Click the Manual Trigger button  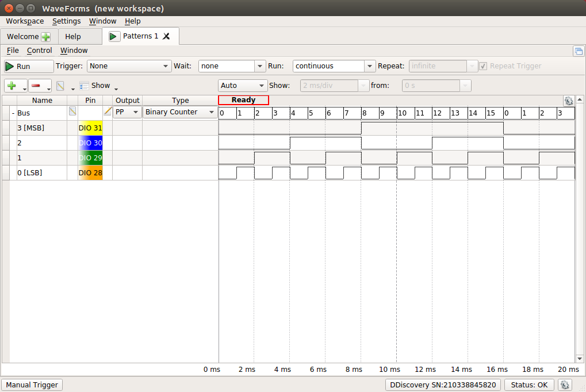tap(32, 385)
